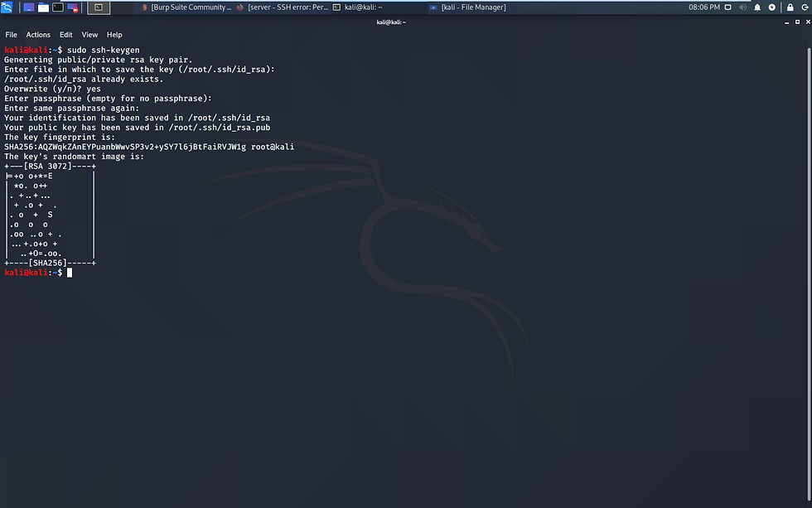812x508 pixels.
Task: Click the 'sudo ssh-keygen' command text
Action: (x=103, y=50)
